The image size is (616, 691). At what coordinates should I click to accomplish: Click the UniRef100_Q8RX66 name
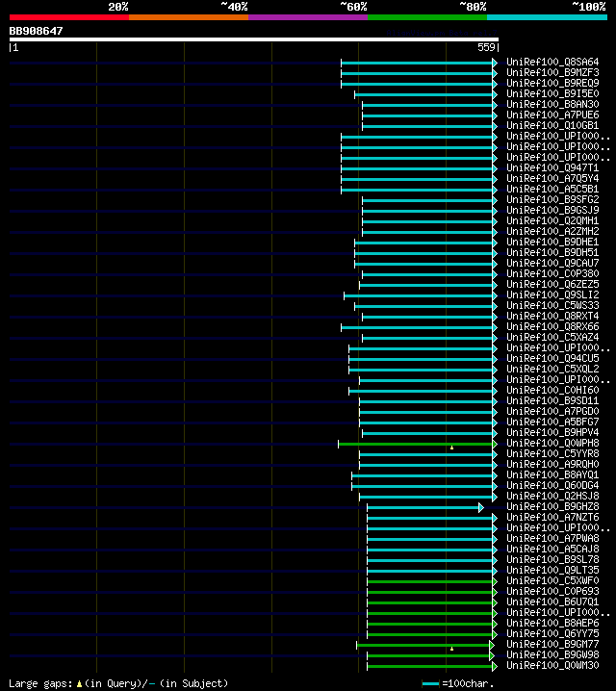[552, 326]
